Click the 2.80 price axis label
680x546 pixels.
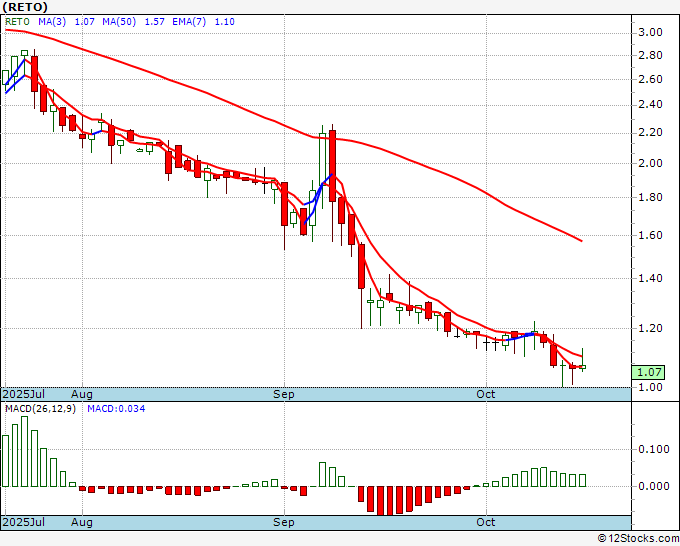(650, 56)
